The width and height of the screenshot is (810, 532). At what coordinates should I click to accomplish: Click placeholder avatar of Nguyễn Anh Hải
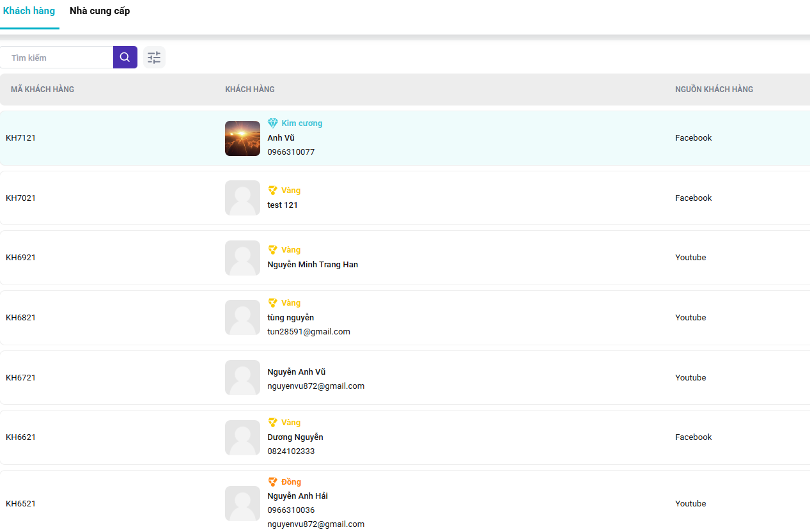pos(242,503)
